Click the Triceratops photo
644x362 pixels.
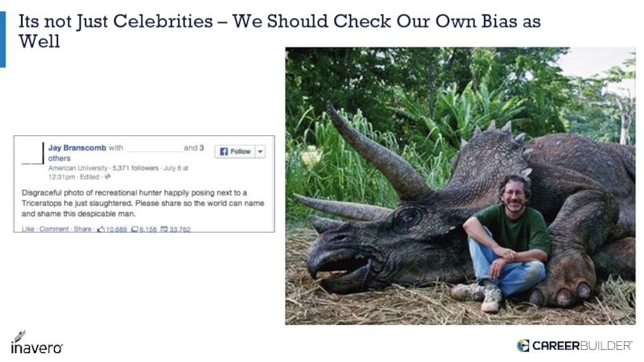460,185
